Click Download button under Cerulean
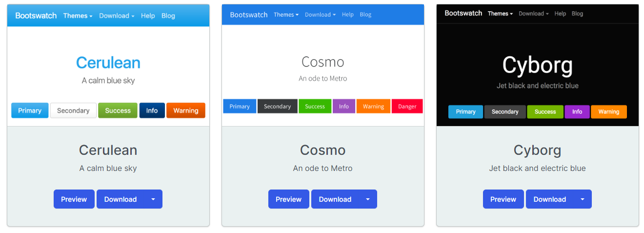Image resolution: width=644 pixels, height=233 pixels. point(121,199)
